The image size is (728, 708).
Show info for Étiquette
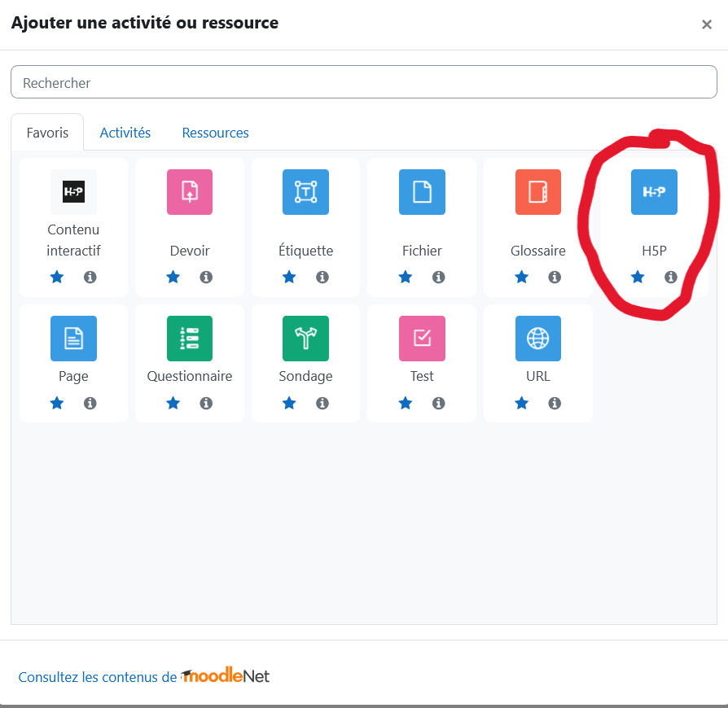coord(322,277)
